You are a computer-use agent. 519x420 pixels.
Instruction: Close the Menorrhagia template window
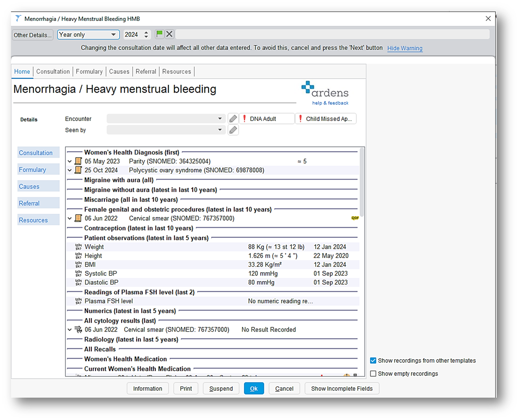coord(488,19)
